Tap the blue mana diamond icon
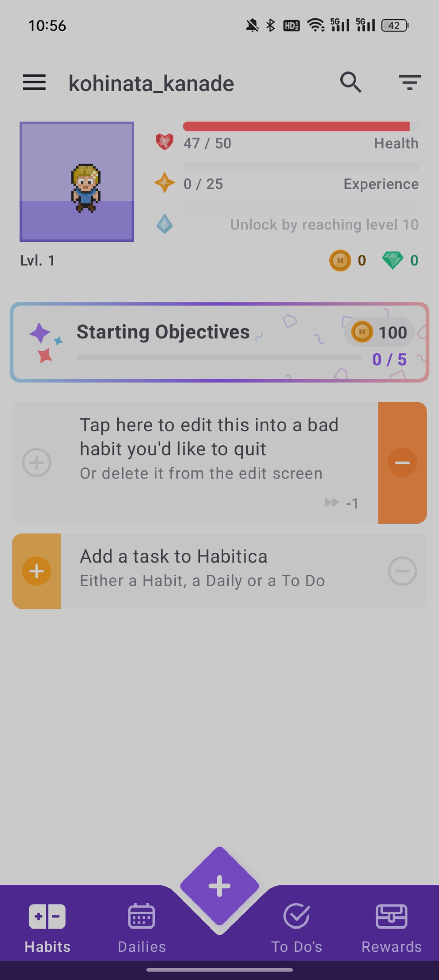439x980 pixels. pyautogui.click(x=164, y=224)
